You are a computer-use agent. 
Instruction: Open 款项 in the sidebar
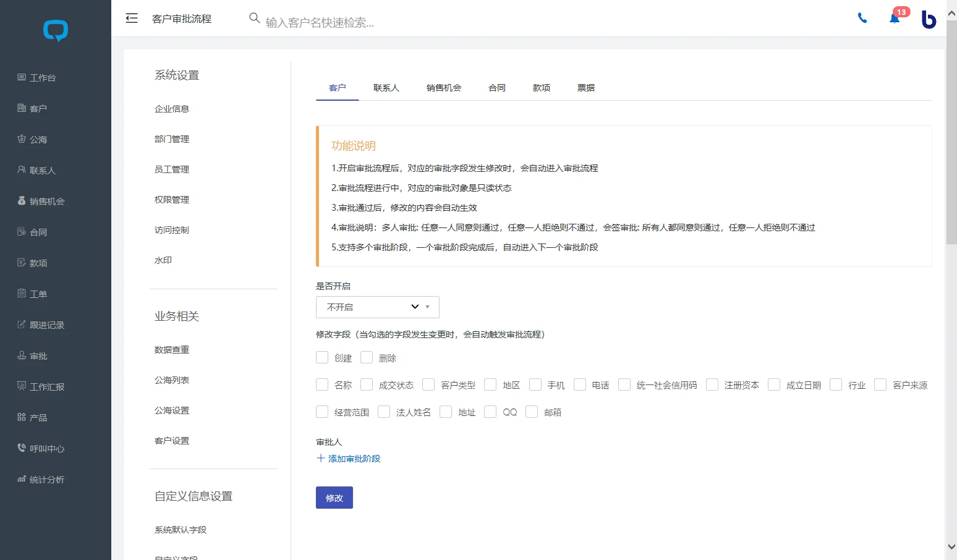click(32, 263)
